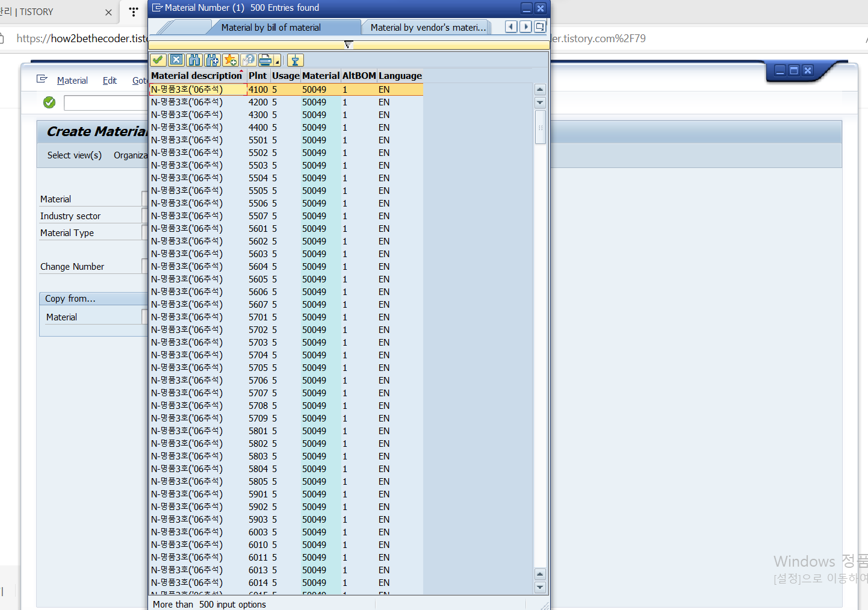Expand the restrictions area with the triangle handle
The width and height of the screenshot is (868, 610).
[348, 45]
